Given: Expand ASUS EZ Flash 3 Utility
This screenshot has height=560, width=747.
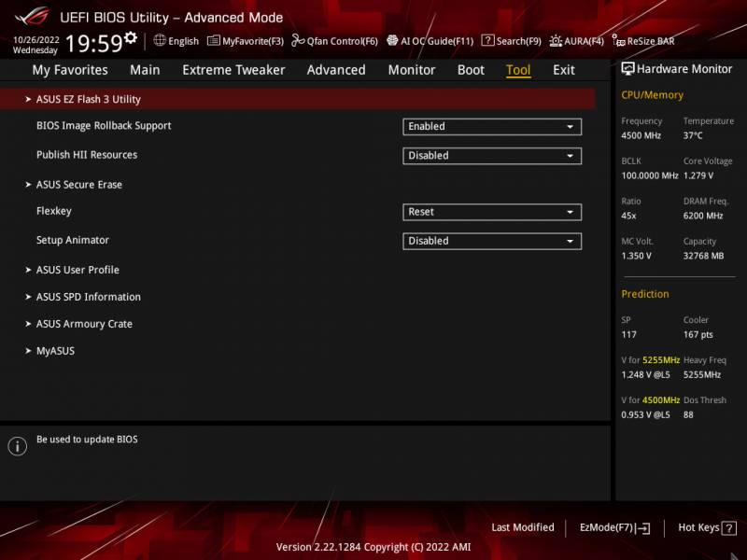Looking at the screenshot, I should tap(298, 99).
